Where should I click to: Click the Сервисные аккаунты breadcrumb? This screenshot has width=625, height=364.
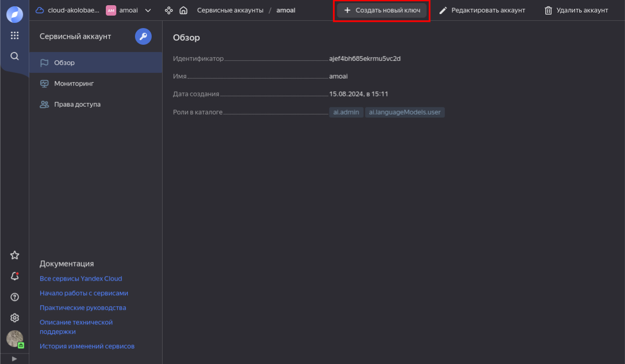[230, 10]
